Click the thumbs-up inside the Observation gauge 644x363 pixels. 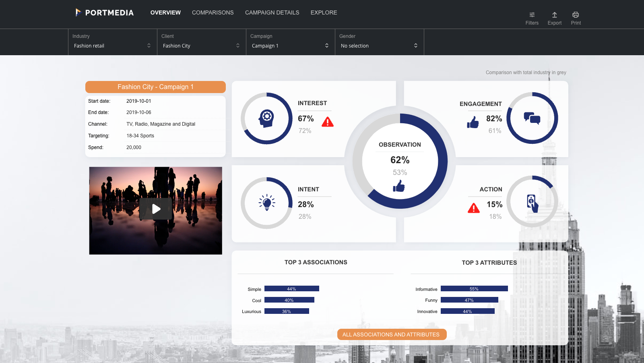coord(400,186)
